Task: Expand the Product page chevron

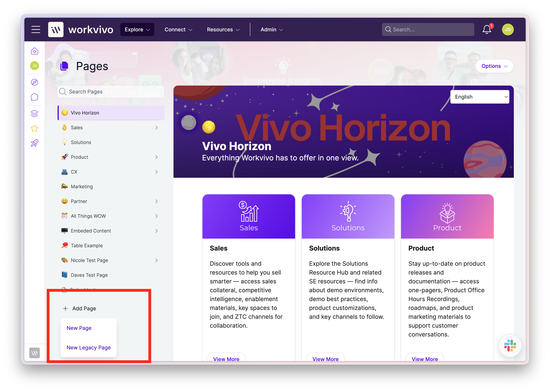Action: [157, 157]
